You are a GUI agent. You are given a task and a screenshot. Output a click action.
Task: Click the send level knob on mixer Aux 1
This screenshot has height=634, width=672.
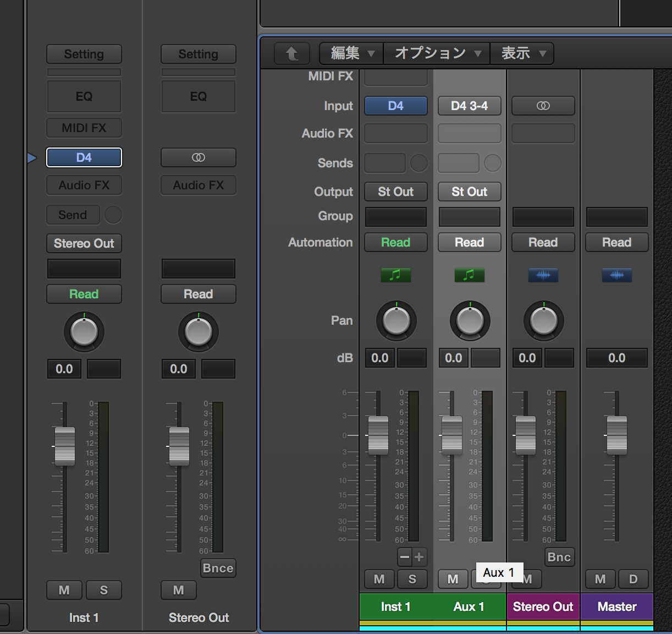click(x=492, y=163)
